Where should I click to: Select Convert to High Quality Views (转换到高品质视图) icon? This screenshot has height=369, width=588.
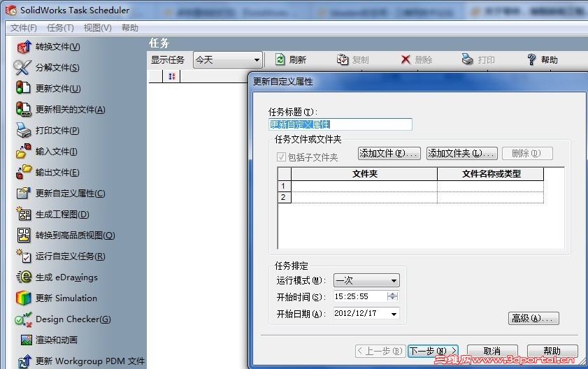coord(24,235)
